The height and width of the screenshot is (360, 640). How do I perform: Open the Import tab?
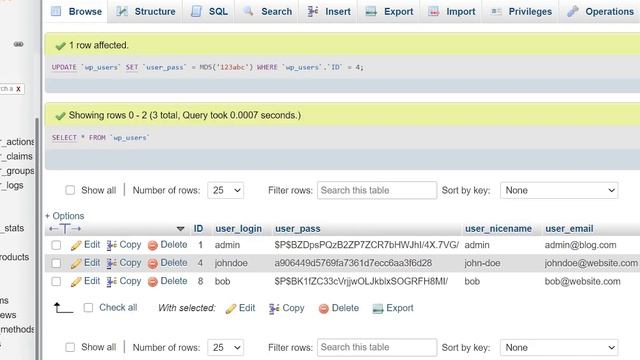[452, 11]
